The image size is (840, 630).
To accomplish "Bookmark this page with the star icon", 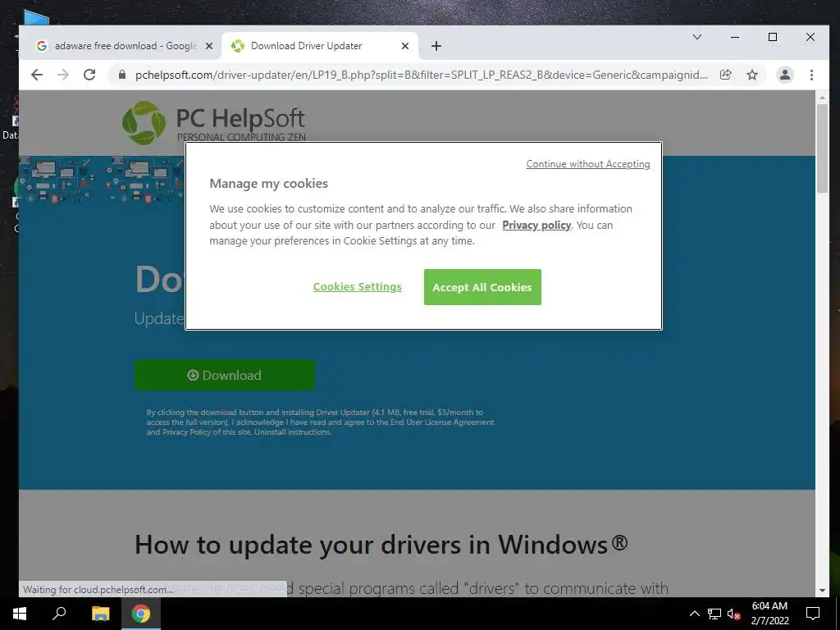I will point(752,75).
